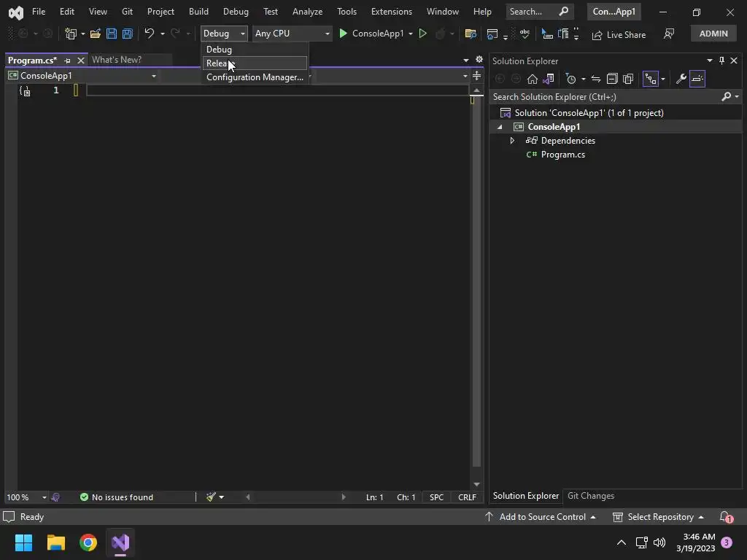Screen dimensions: 747x560
Task: Switch between solutions and folder views icon
Action: (549, 79)
